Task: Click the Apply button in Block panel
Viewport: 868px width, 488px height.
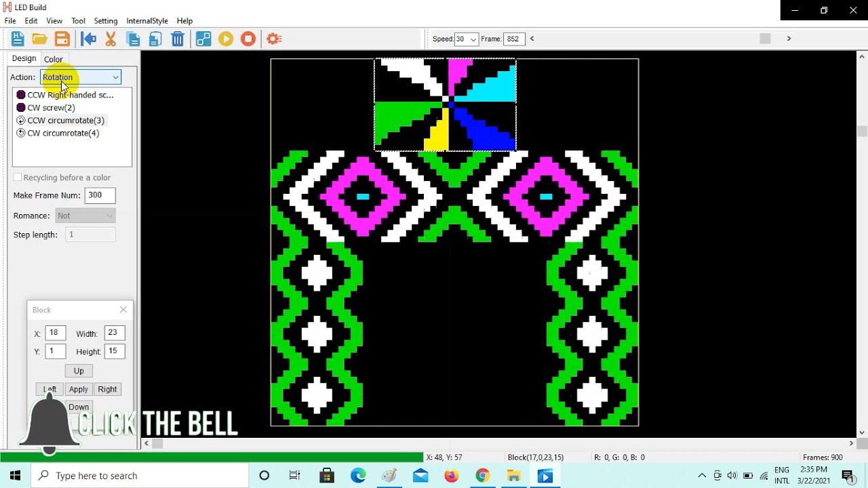Action: (x=79, y=389)
